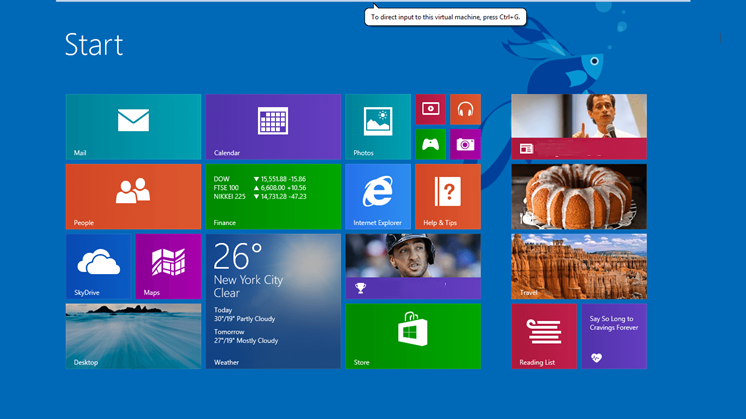
Task: Launch Internet Explorer tile
Action: click(x=378, y=196)
